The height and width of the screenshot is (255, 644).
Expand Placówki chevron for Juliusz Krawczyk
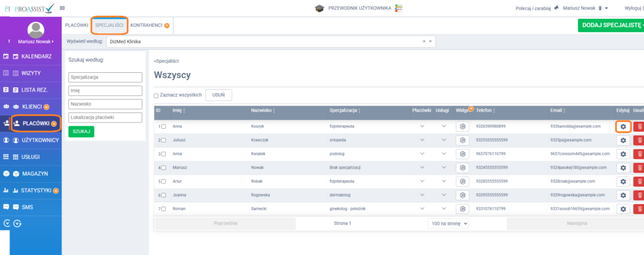tap(422, 140)
